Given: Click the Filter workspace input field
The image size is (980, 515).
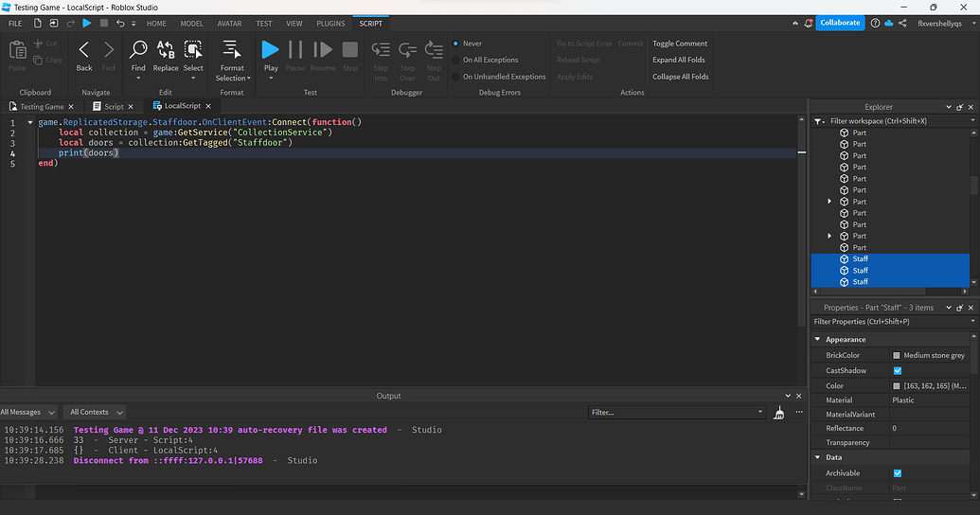Looking at the screenshot, I should (898, 121).
